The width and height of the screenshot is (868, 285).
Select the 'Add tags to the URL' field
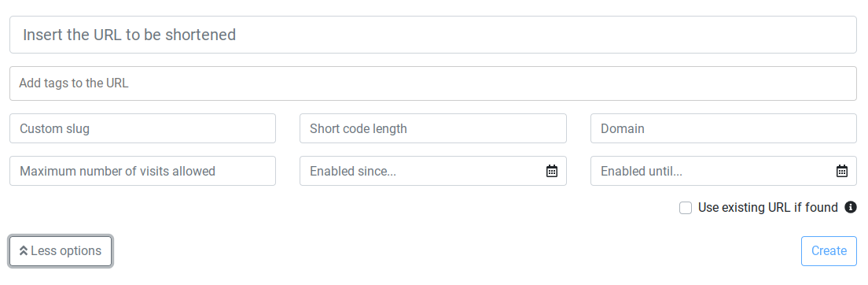pyautogui.click(x=433, y=83)
